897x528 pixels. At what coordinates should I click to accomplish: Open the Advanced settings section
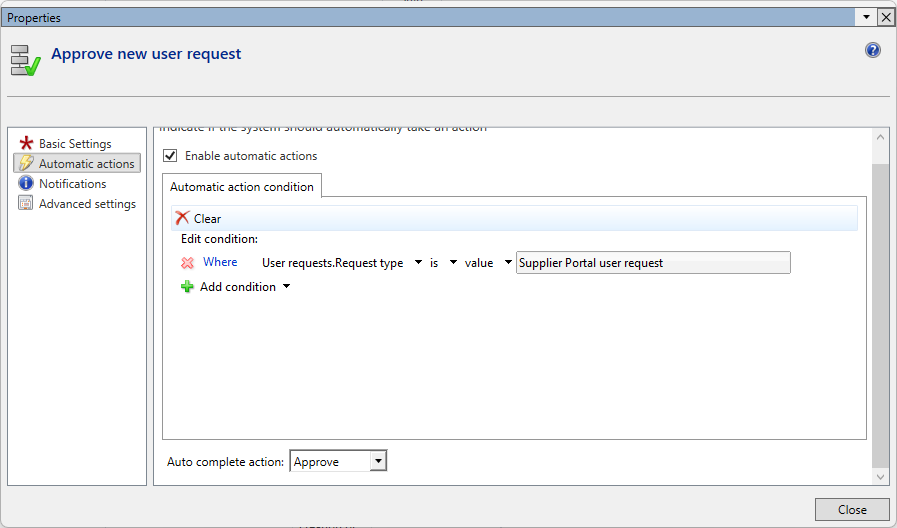point(88,204)
